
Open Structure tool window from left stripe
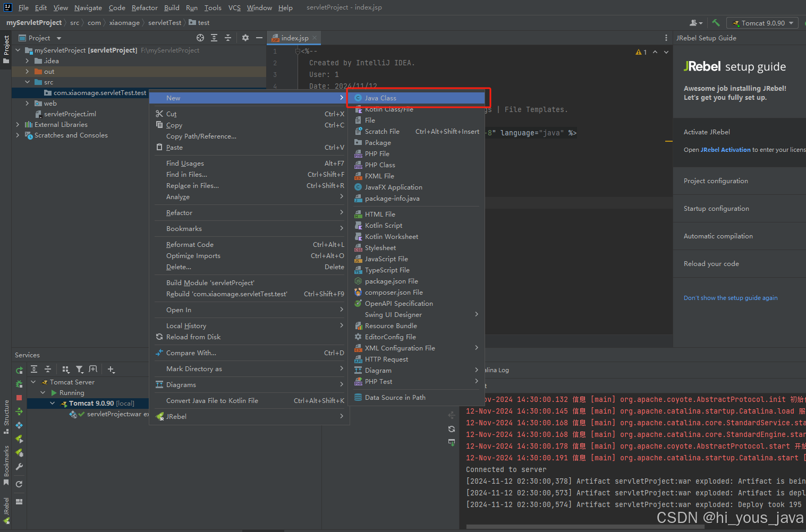click(x=6, y=416)
